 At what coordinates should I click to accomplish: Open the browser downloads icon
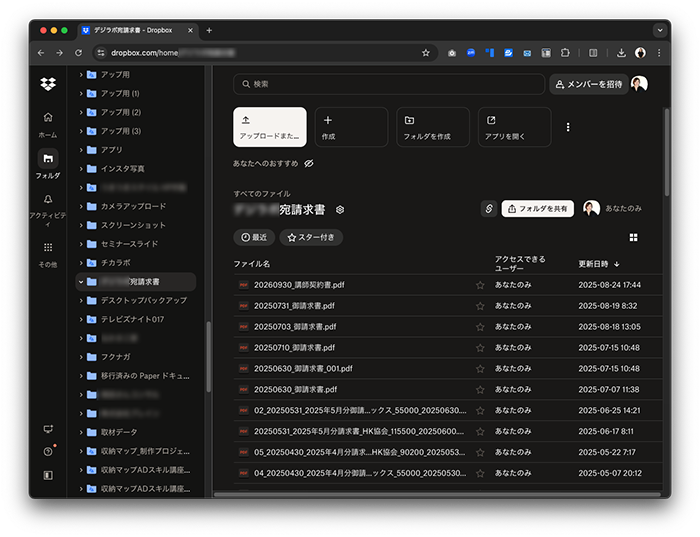pos(621,53)
